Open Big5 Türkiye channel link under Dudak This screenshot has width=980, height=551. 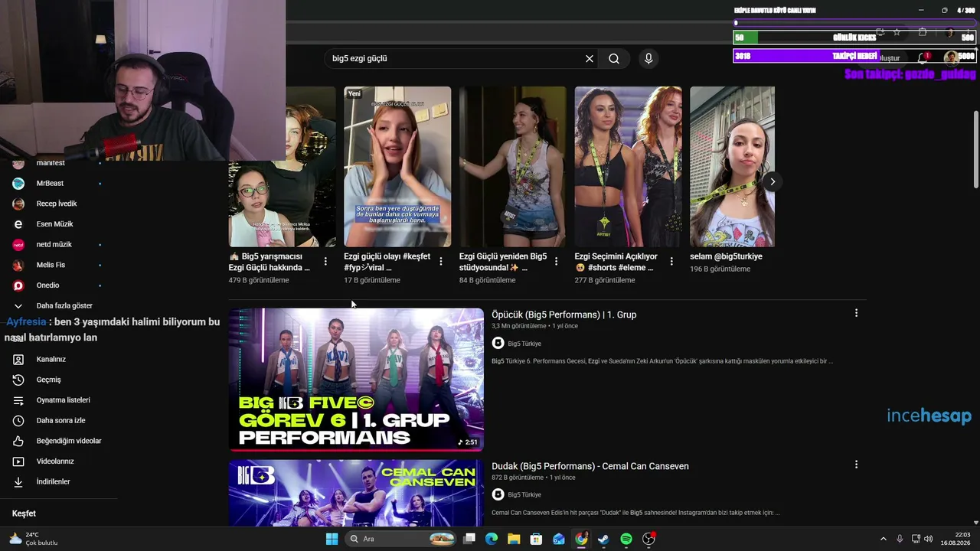pos(524,495)
